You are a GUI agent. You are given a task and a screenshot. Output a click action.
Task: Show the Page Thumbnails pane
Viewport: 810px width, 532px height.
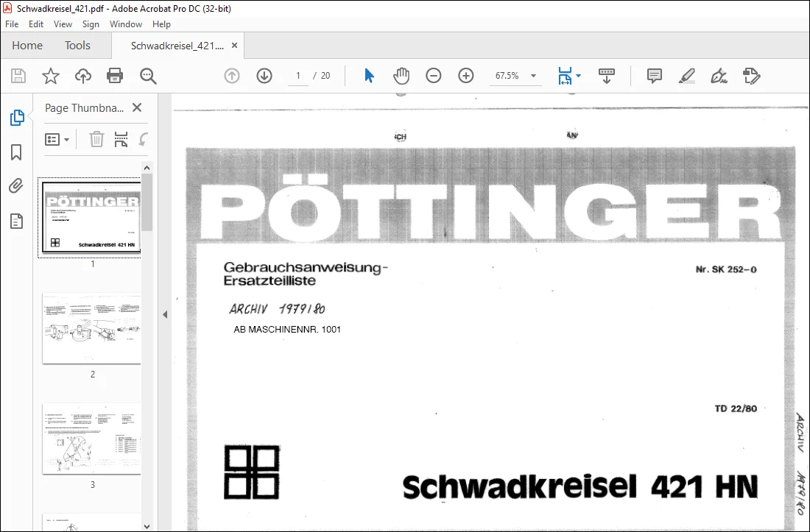tap(17, 118)
